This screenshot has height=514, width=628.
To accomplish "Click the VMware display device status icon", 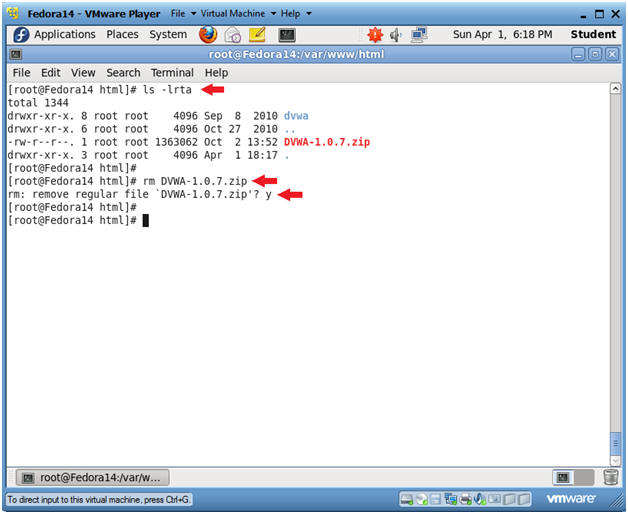I will click(x=494, y=499).
